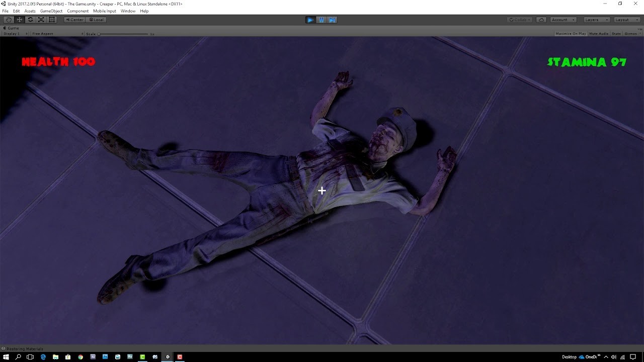
Task: Open Windows taskbar search
Action: pyautogui.click(x=18, y=357)
